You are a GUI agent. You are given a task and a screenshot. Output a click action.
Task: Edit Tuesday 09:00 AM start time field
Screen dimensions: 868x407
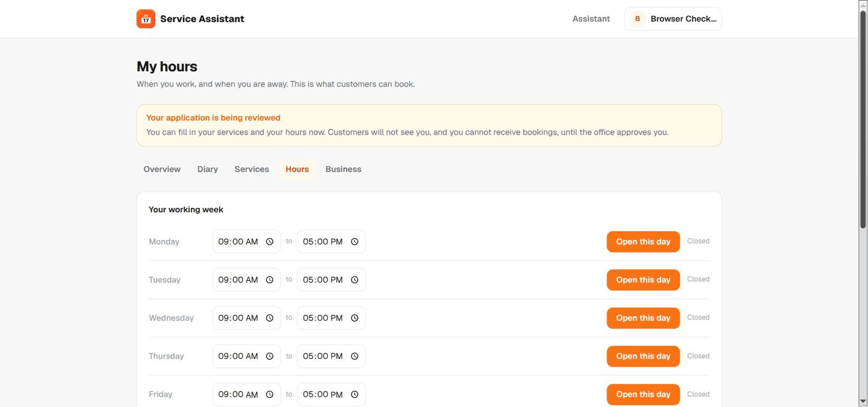[x=247, y=280]
